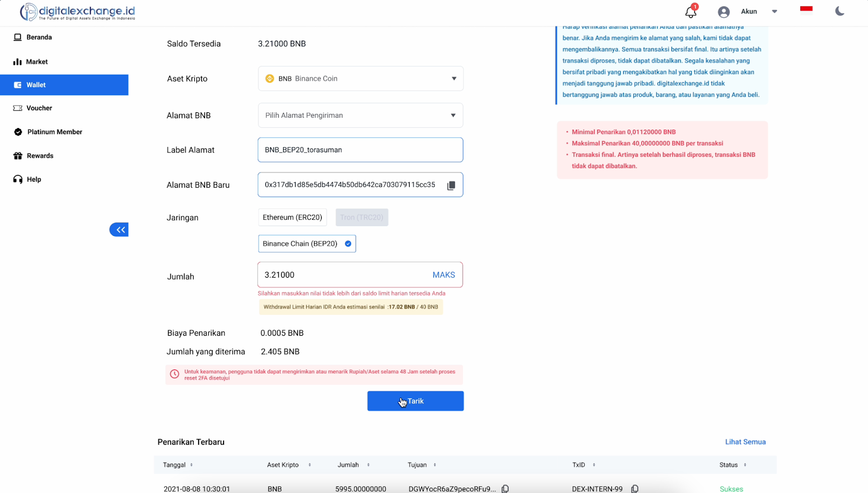Select Ethereum (ERC20) network
868x493 pixels.
point(292,217)
